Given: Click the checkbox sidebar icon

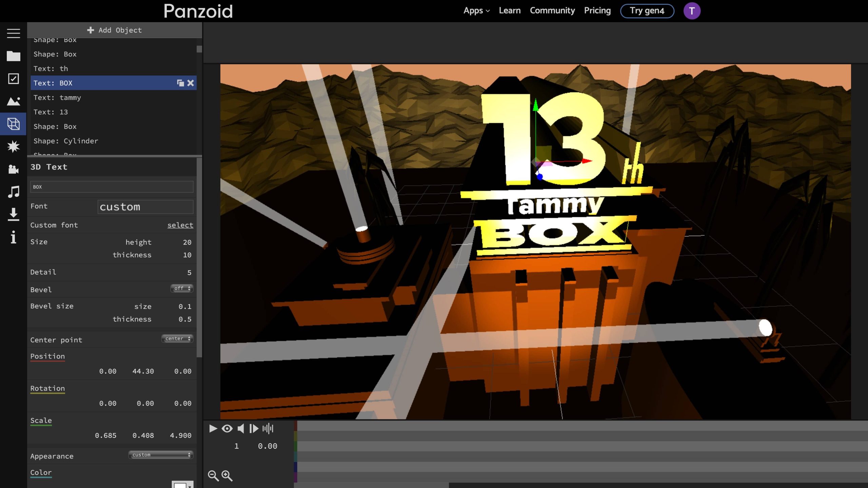Looking at the screenshot, I should 13,79.
